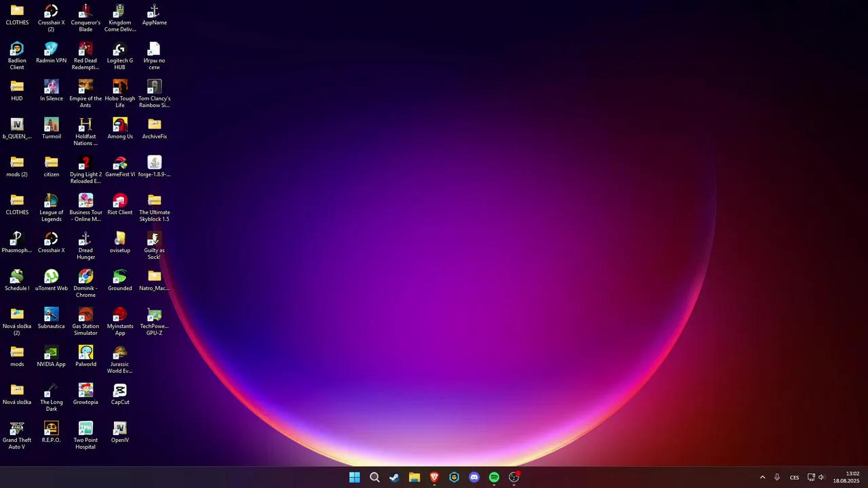Select the Holdfast Nations shortcut
The width and height of the screenshot is (868, 488).
coord(85,132)
